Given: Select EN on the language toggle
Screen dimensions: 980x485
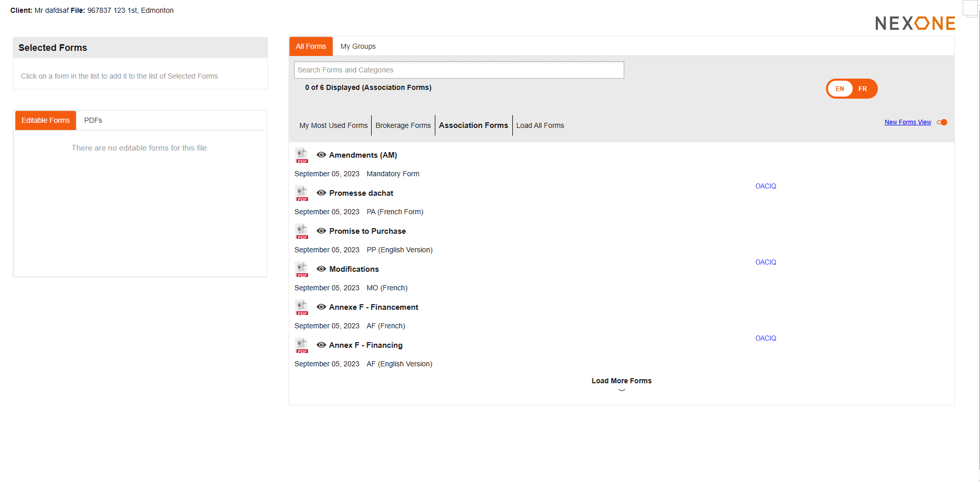Looking at the screenshot, I should [840, 89].
